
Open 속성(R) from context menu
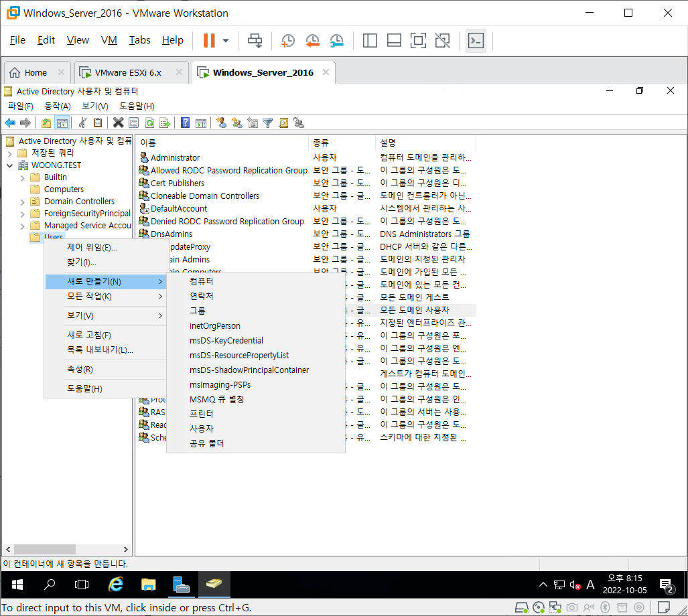coord(106,369)
